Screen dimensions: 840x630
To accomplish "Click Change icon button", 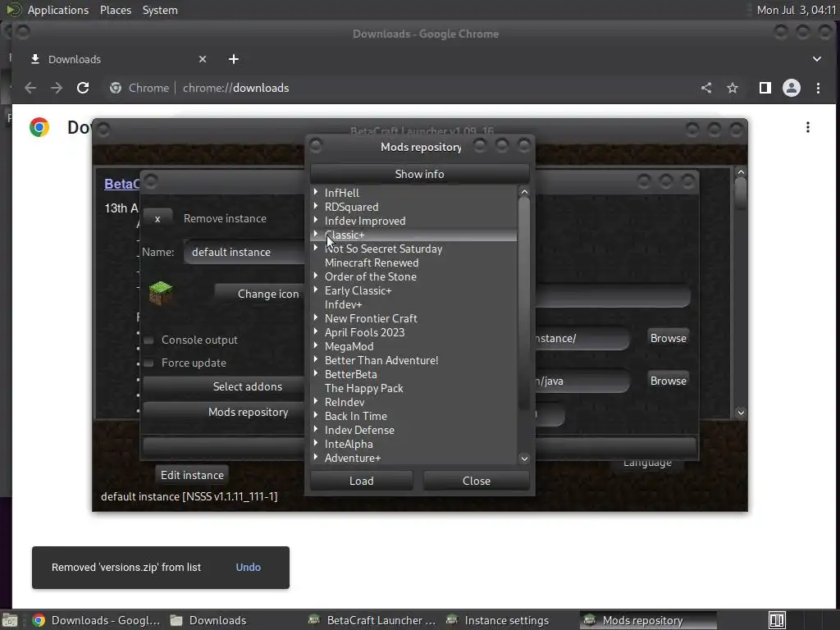I will (260, 294).
